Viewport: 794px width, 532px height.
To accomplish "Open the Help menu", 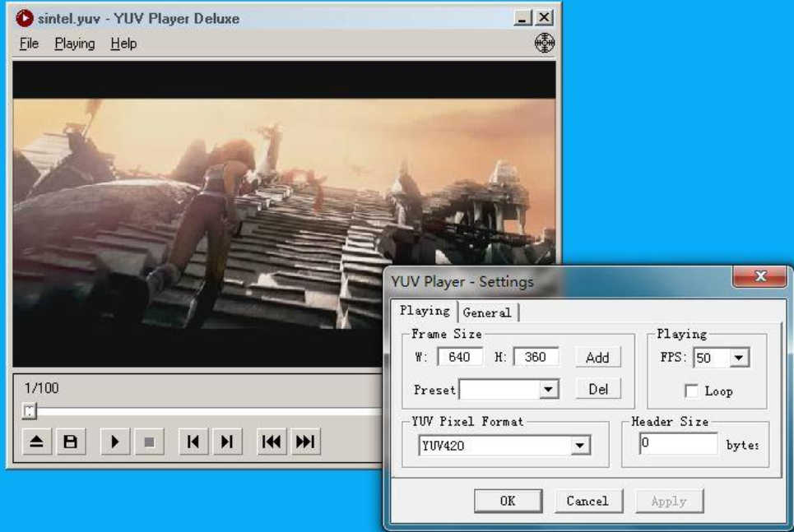I will coord(123,44).
